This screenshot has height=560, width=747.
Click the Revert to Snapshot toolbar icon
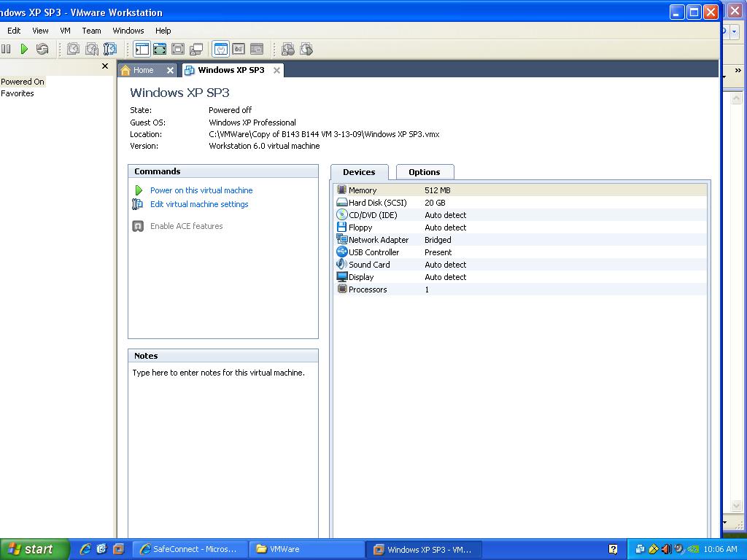click(91, 49)
